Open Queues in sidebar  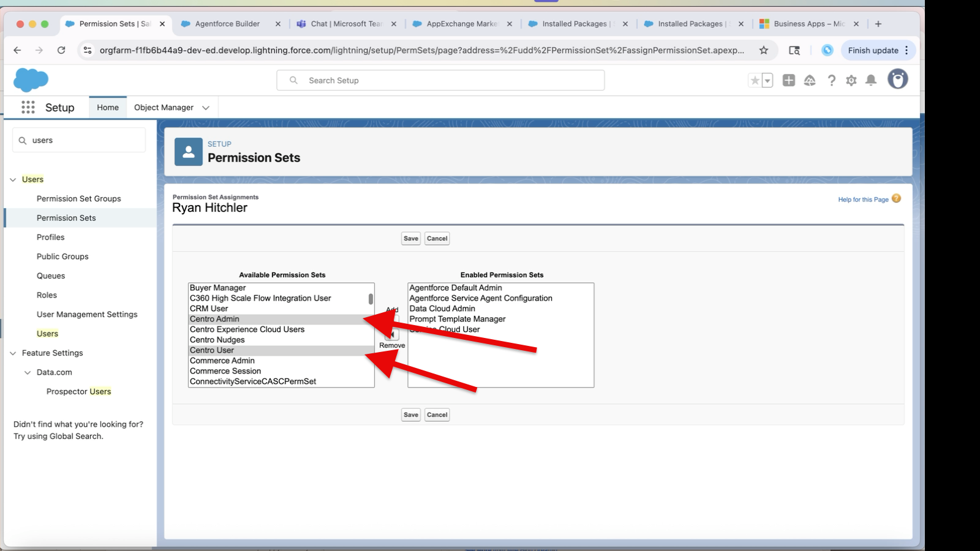pyautogui.click(x=51, y=275)
